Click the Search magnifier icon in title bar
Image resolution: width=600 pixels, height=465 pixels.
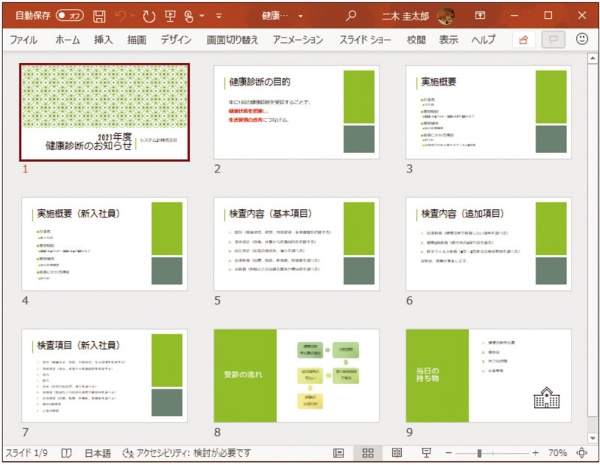click(x=350, y=16)
